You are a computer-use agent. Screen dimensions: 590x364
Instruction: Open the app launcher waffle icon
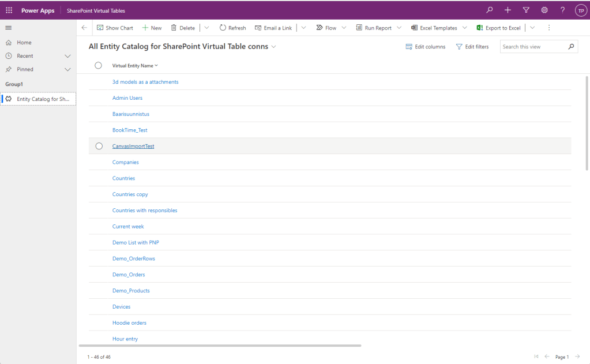[9, 10]
